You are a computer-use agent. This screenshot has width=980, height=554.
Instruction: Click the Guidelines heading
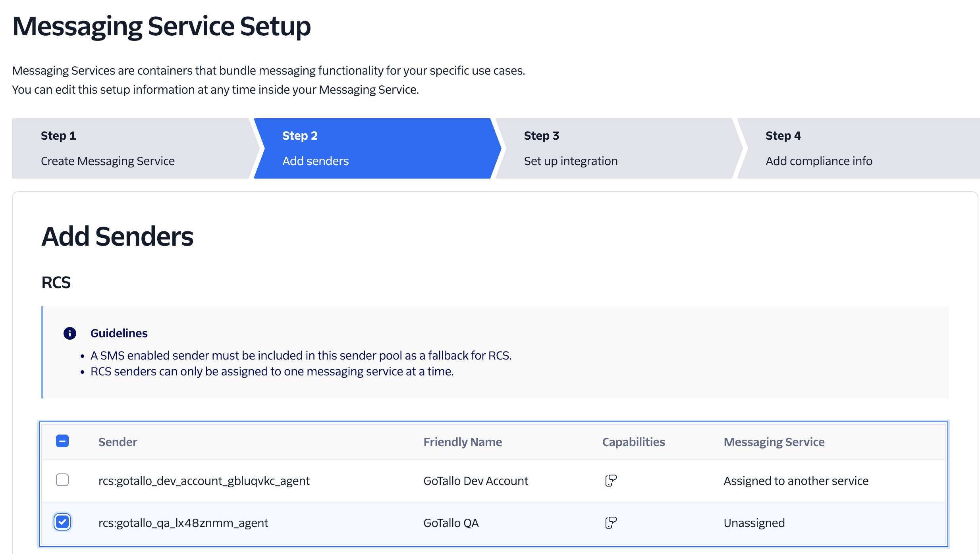(119, 333)
